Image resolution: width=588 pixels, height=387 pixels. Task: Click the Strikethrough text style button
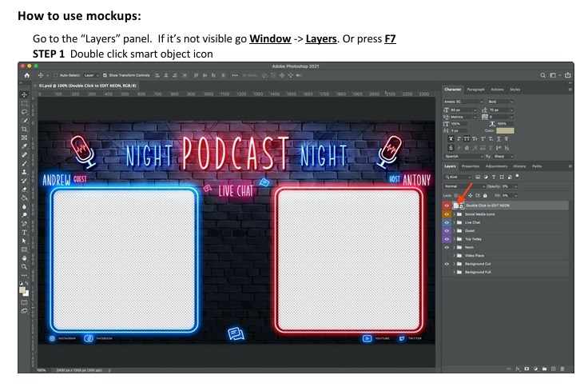click(x=507, y=139)
